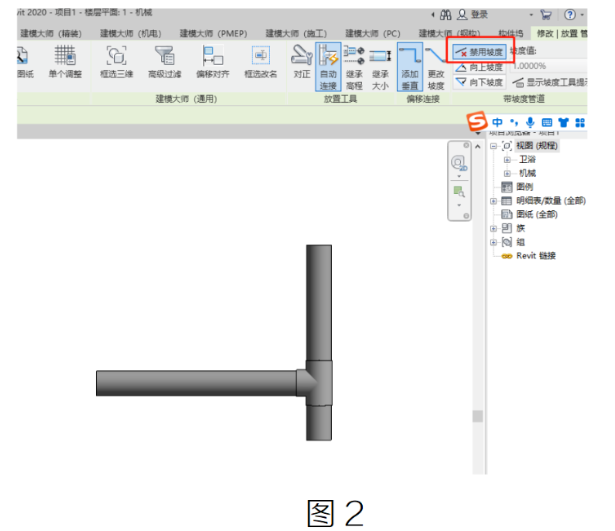Select the 图纸 (全部) sheets item

537,215
